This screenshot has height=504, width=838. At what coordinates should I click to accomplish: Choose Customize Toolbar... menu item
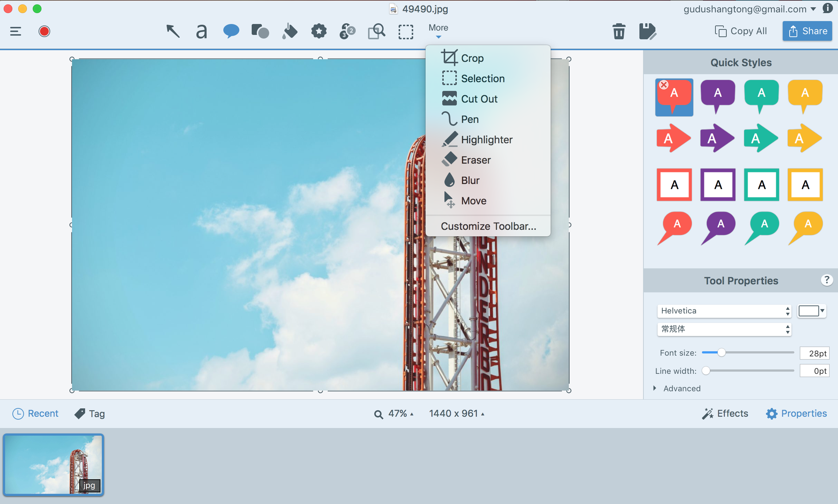tap(488, 226)
